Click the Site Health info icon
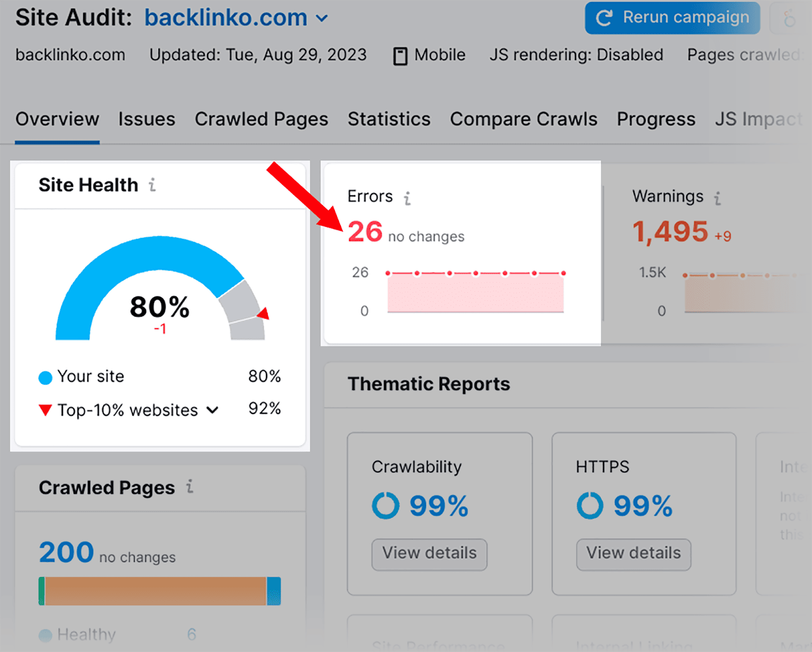 [x=152, y=185]
